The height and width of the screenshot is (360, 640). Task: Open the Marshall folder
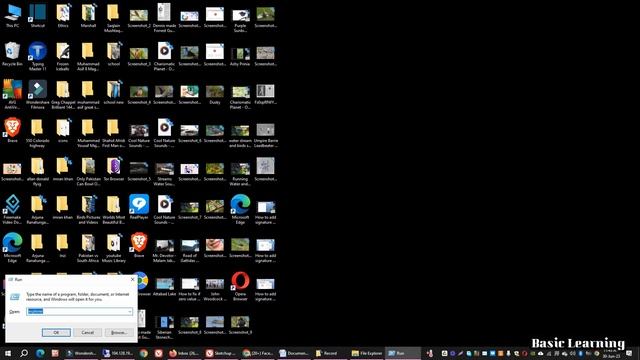(88, 16)
